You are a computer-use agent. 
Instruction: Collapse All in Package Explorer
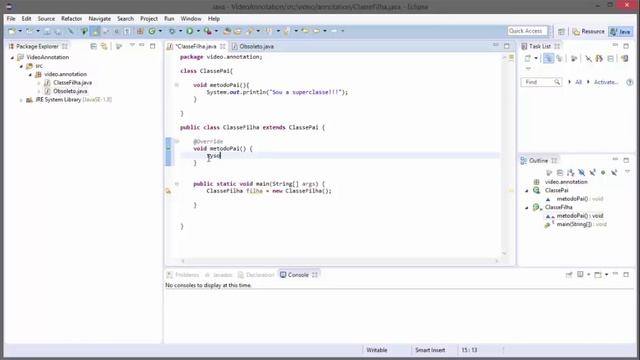click(93, 47)
